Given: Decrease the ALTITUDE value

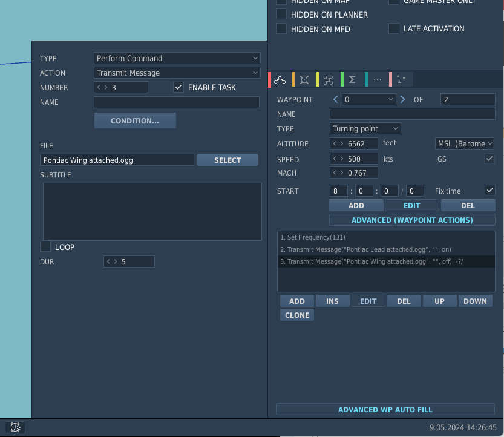Looking at the screenshot, I should (x=335, y=143).
